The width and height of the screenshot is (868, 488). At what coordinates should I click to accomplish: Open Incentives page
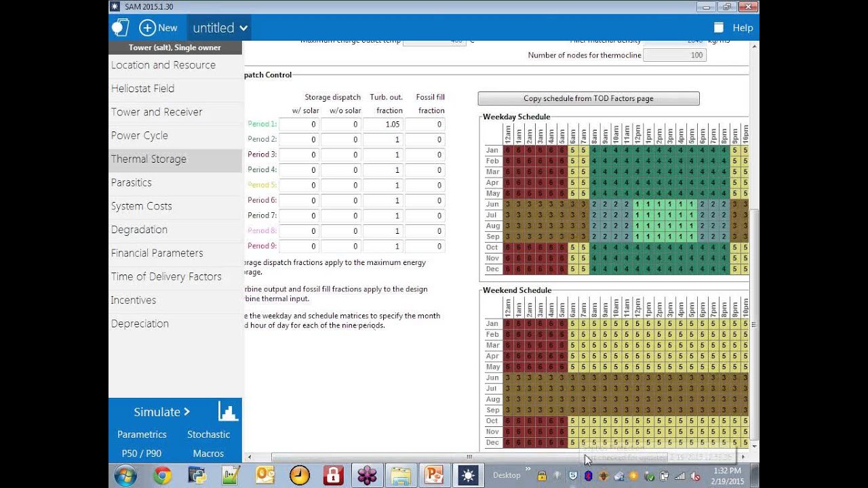pyautogui.click(x=175, y=300)
